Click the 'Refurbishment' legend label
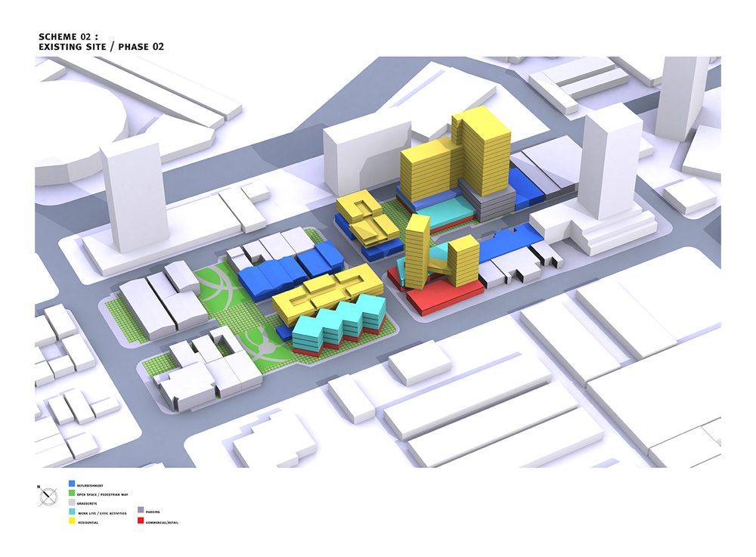This screenshot has height=557, width=756. coord(90,485)
